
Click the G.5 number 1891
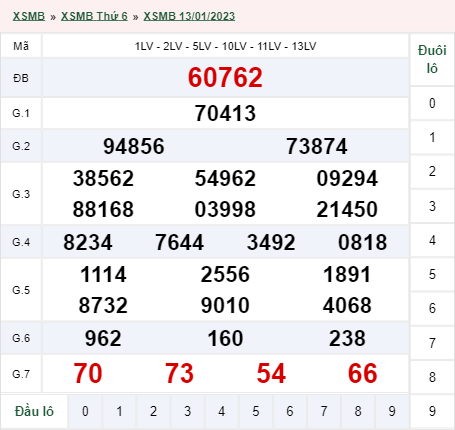pyautogui.click(x=347, y=275)
